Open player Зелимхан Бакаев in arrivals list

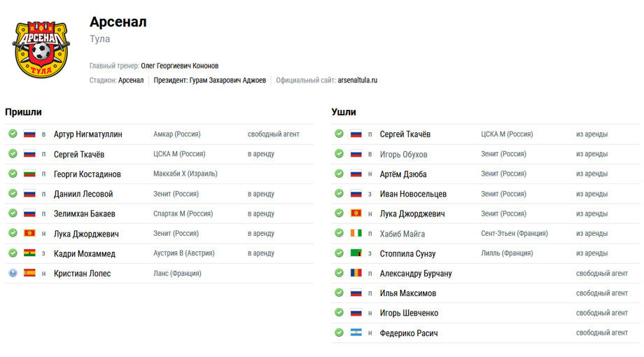[84, 213]
